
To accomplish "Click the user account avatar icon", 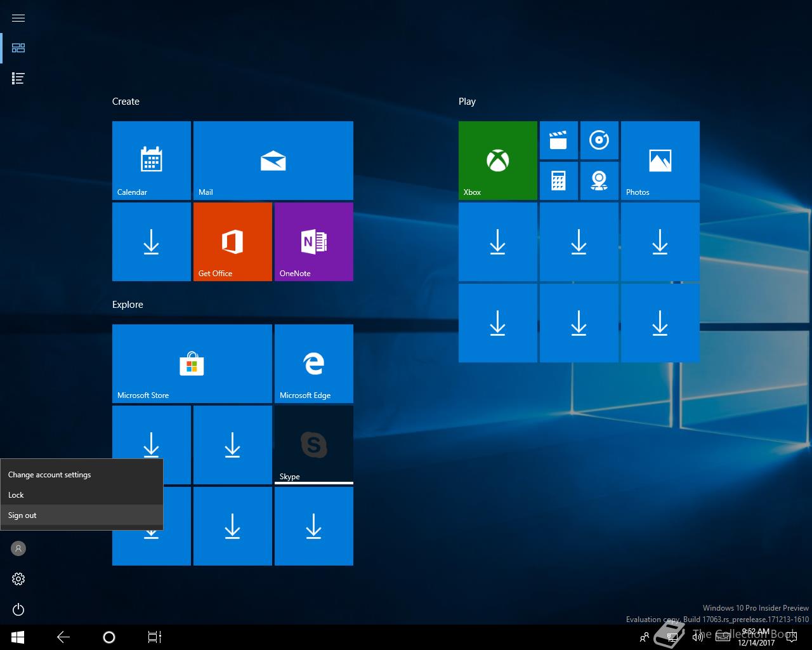I will click(18, 548).
